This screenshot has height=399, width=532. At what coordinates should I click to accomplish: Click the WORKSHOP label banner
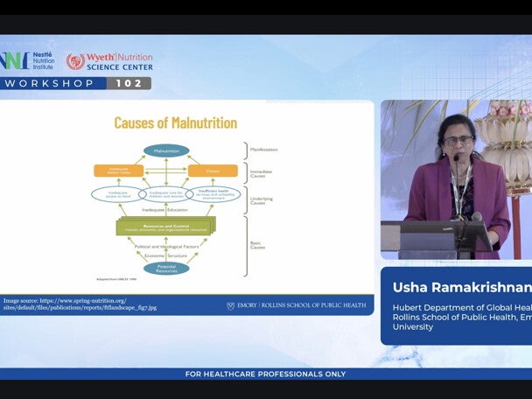[x=49, y=83]
